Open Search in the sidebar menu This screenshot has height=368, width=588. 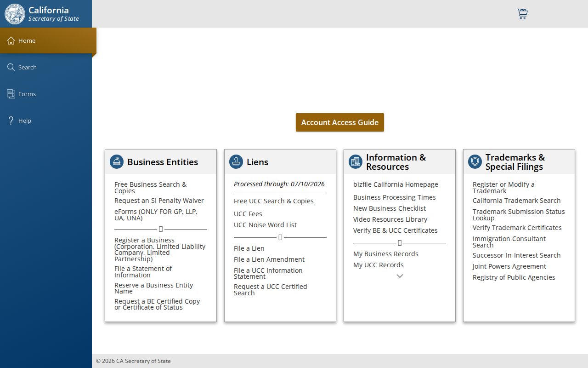click(46, 67)
